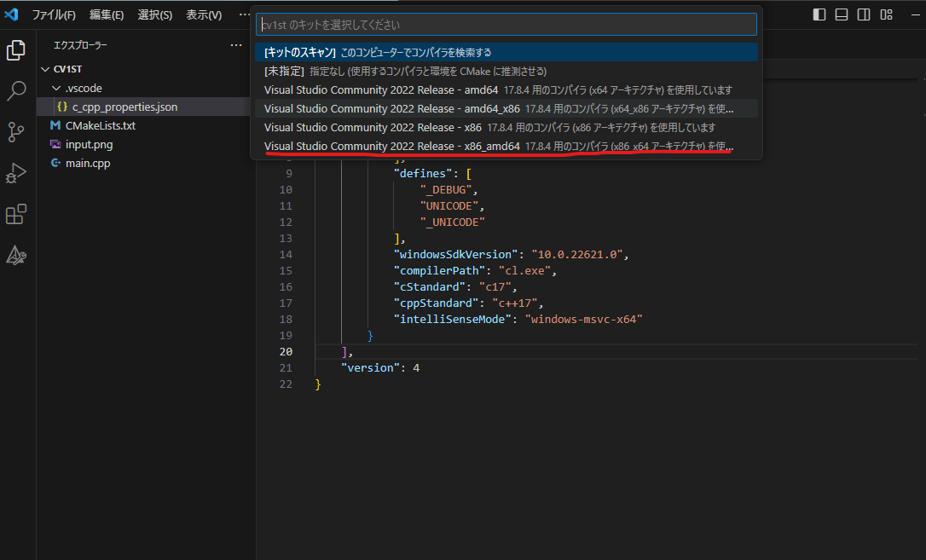
Task: Open Customize Layout icon
Action: [887, 14]
